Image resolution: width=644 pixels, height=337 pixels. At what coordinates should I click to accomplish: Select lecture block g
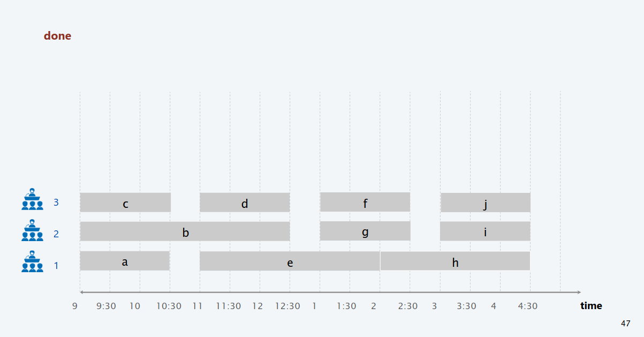pyautogui.click(x=365, y=231)
